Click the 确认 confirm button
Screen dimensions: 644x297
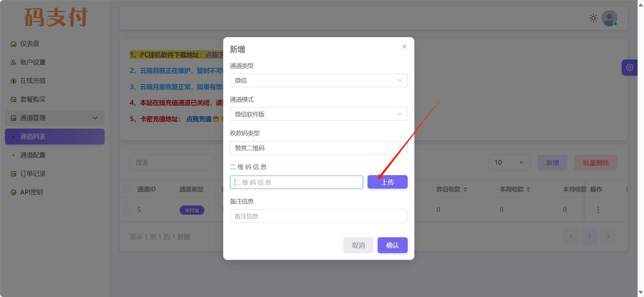[392, 245]
